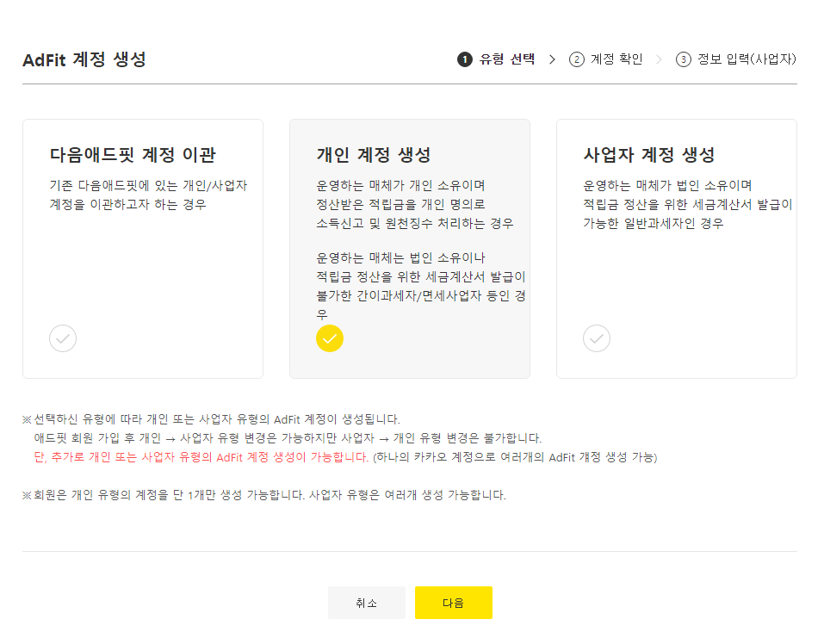Click the filled step number 1 circle
The width and height of the screenshot is (824, 644).
[x=465, y=59]
